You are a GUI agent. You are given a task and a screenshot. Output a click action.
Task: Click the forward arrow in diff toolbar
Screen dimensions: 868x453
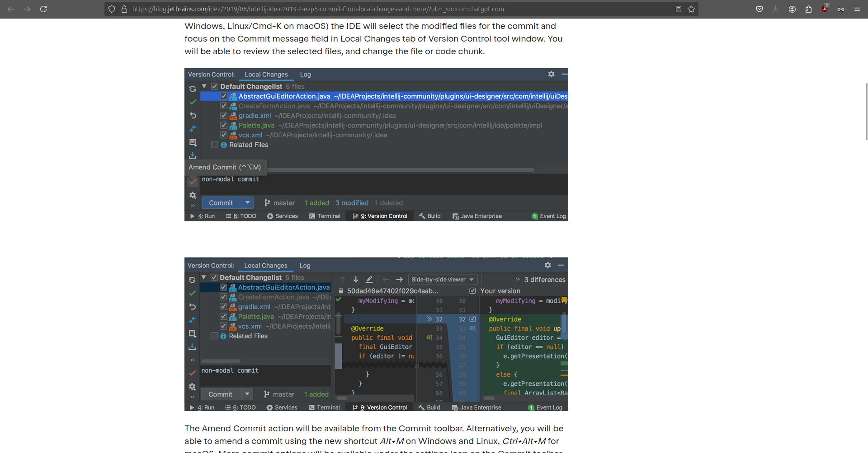(x=399, y=280)
